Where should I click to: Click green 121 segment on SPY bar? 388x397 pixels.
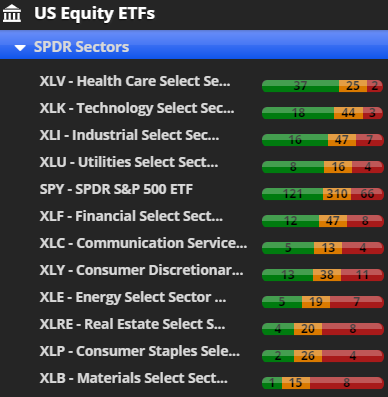pyautogui.click(x=292, y=194)
